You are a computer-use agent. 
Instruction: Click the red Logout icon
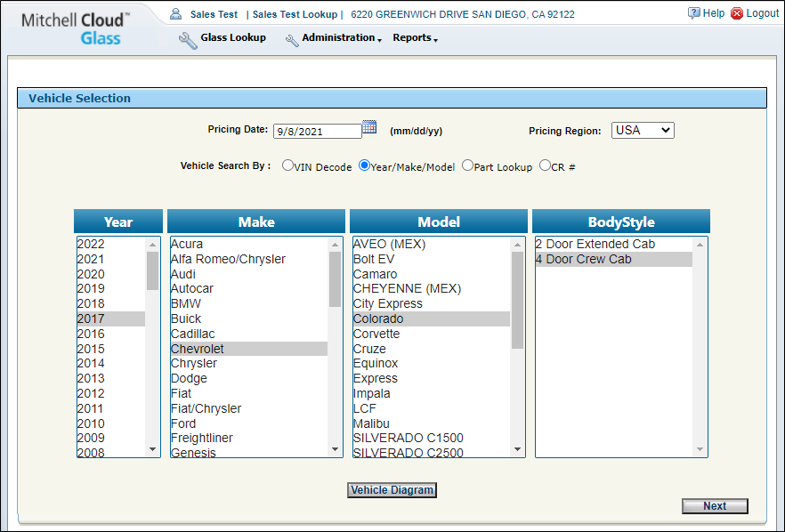pos(737,13)
